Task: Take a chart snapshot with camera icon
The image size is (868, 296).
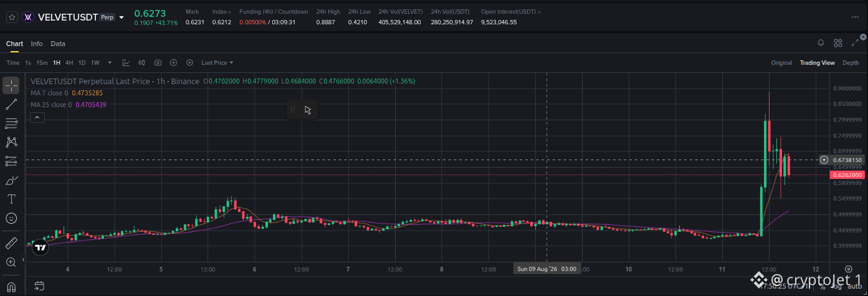Action: click(158, 62)
